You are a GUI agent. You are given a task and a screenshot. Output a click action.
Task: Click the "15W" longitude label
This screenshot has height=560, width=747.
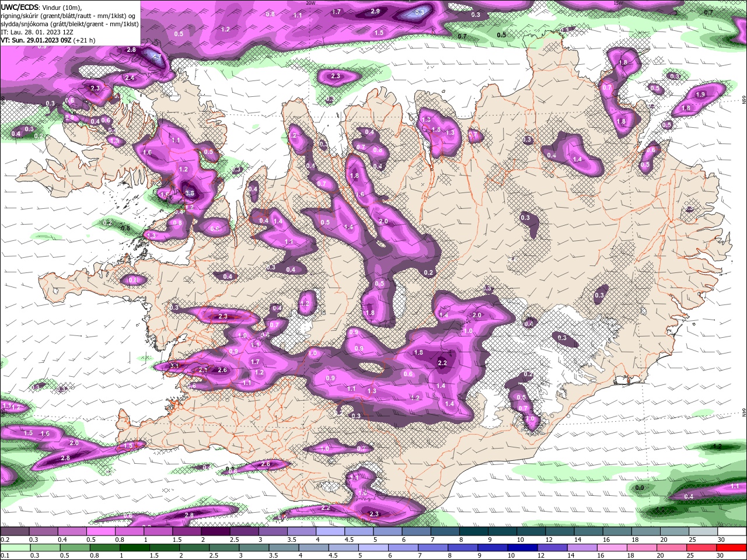[x=618, y=3]
